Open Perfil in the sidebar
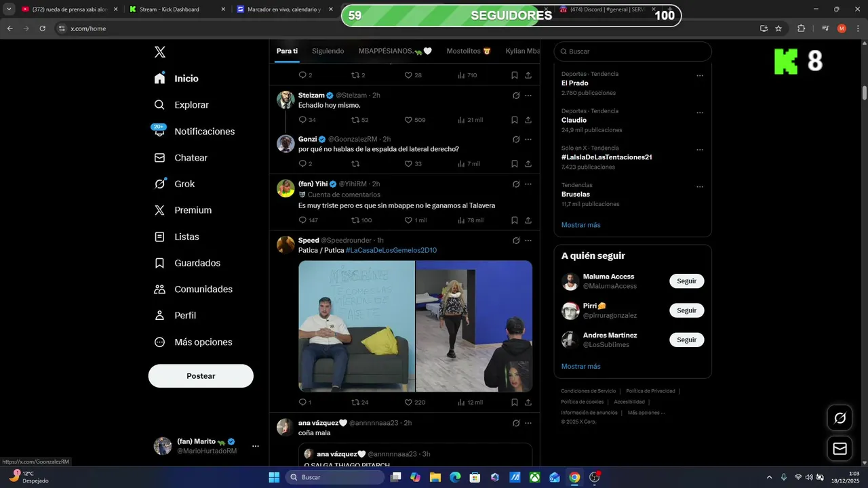The height and width of the screenshot is (488, 868). pos(175,315)
